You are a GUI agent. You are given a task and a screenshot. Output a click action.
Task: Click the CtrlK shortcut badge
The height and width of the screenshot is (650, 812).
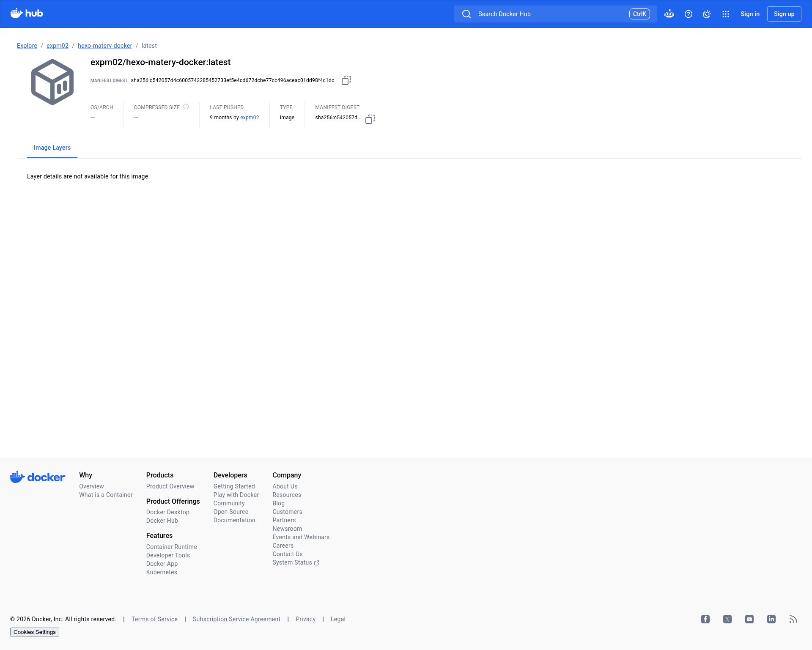click(x=639, y=14)
